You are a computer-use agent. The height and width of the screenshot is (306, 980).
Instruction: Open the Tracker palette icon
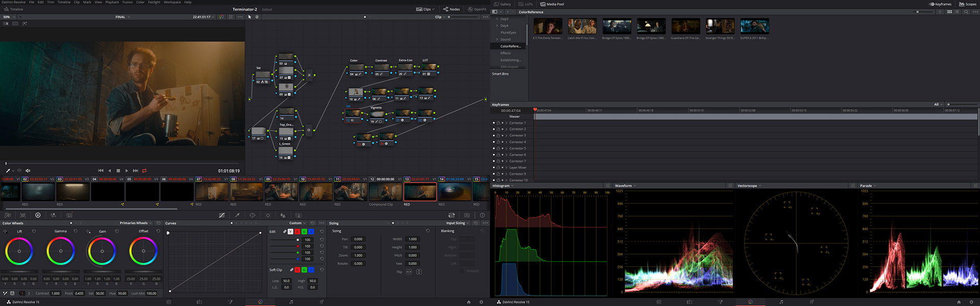coord(267,215)
